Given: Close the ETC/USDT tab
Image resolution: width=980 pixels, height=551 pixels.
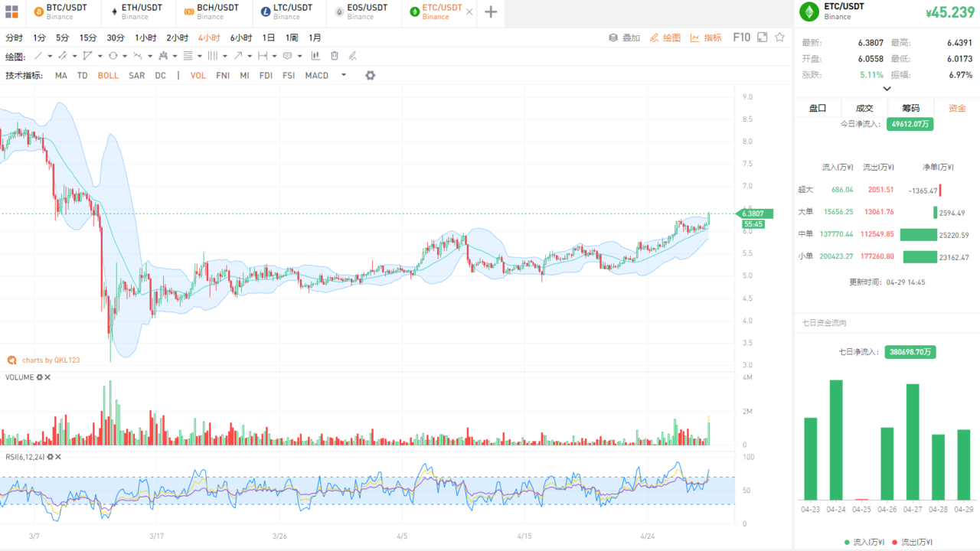Looking at the screenshot, I should tap(469, 12).
